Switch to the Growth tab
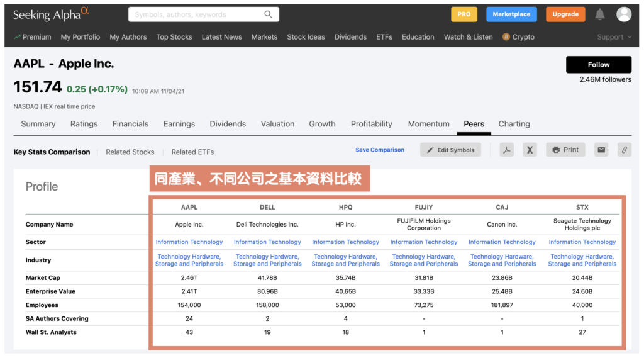This screenshot has height=358, width=644. [x=323, y=124]
